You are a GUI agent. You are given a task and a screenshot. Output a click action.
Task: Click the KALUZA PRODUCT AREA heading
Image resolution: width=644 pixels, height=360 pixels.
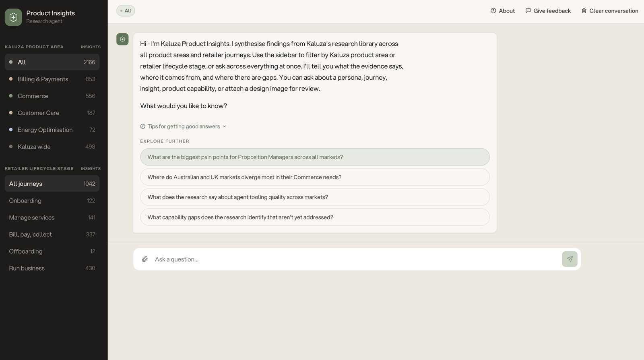pos(34,47)
